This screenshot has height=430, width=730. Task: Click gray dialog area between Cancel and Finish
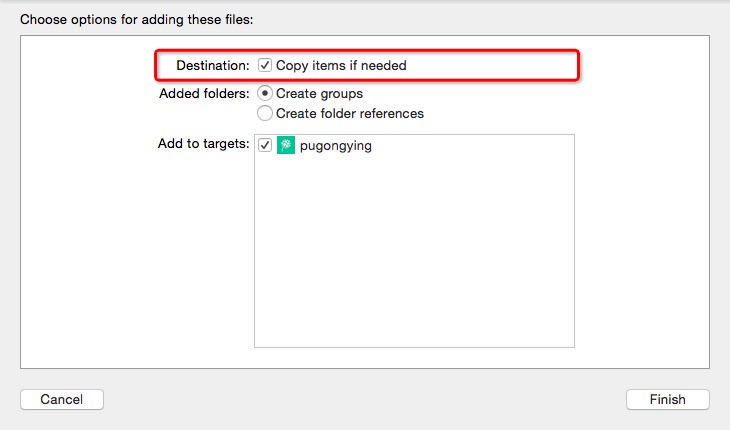(364, 399)
